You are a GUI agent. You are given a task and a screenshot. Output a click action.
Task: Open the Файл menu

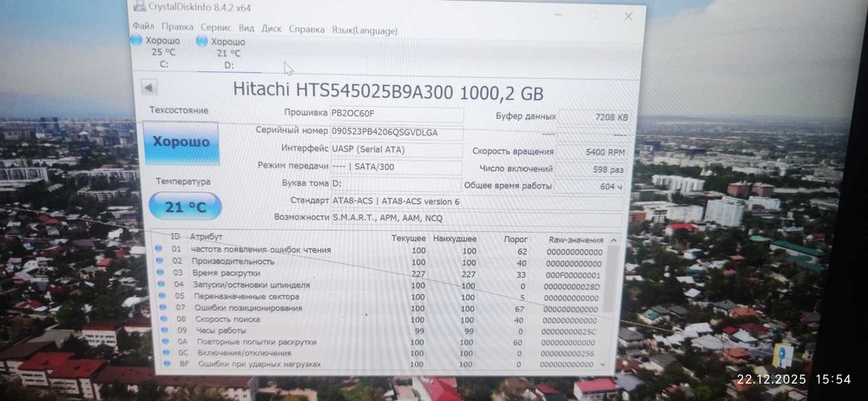(x=143, y=27)
